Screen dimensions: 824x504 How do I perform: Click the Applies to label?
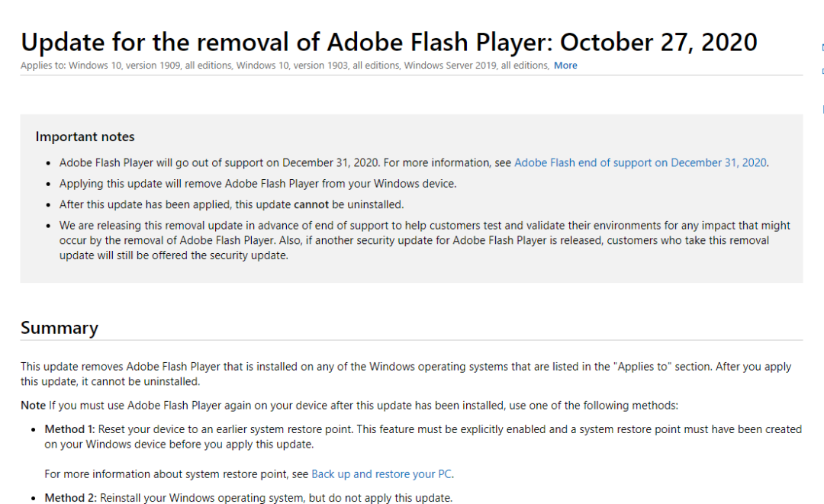click(x=43, y=66)
